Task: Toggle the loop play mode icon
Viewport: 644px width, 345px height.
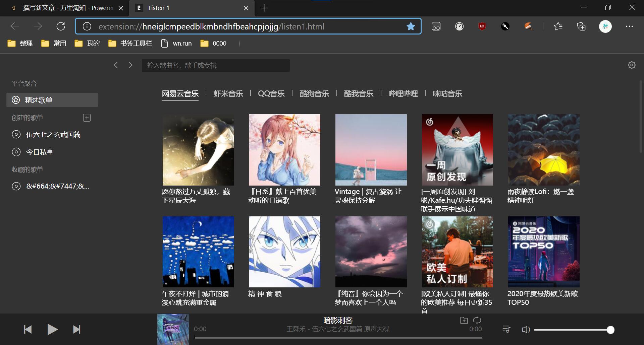Action: tap(477, 320)
